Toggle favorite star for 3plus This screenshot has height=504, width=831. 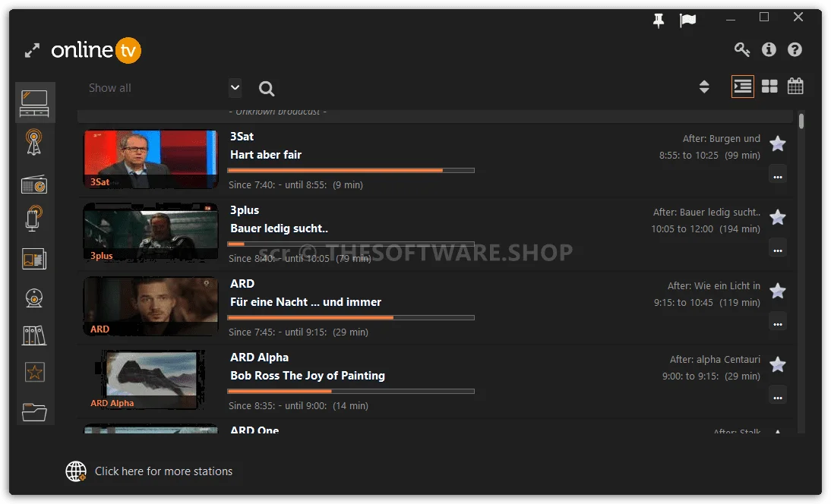(778, 217)
